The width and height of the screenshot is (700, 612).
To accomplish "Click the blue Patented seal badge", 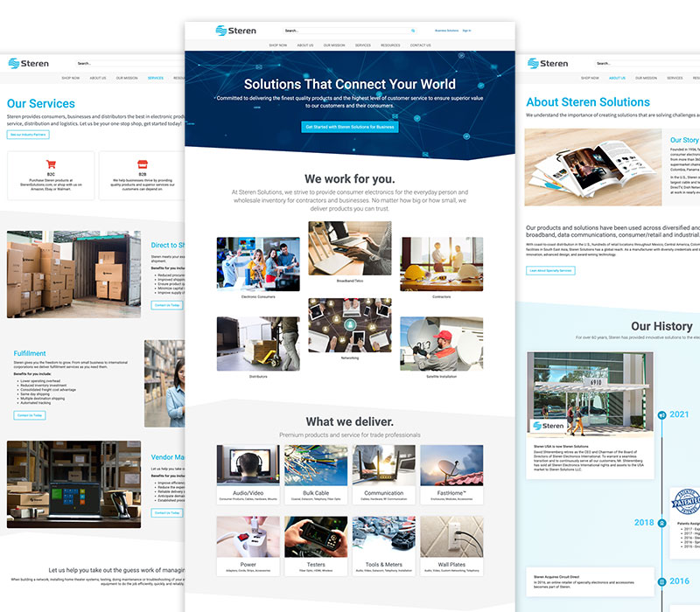I will (685, 502).
